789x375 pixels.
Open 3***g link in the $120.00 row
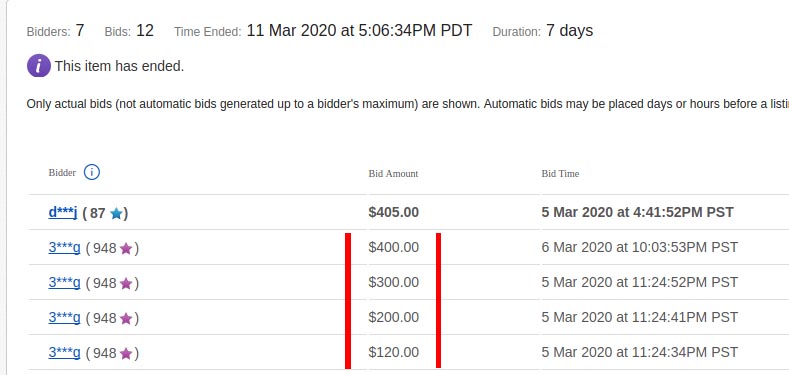pos(64,352)
